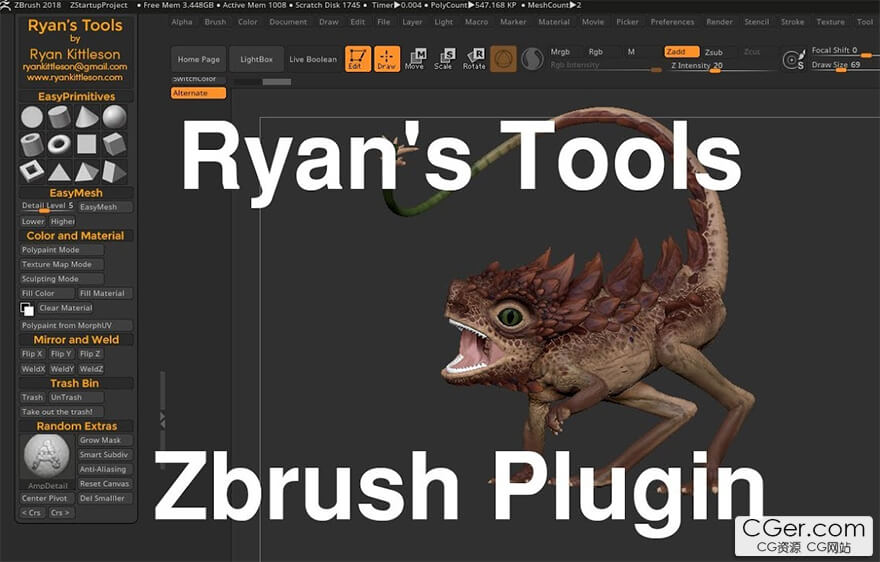Viewport: 880px width, 562px height.
Task: Click www.ryankittleson.com link
Action: [x=75, y=77]
